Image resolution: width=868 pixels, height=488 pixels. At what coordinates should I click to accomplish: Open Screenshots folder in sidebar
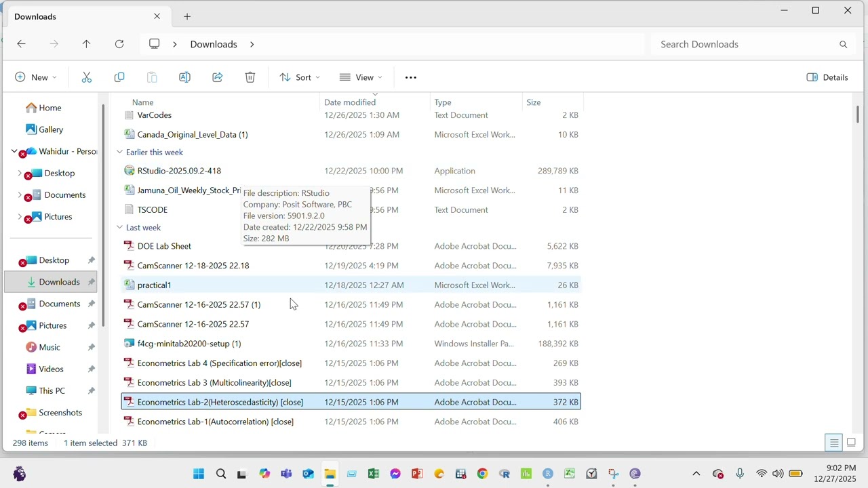coord(60,412)
